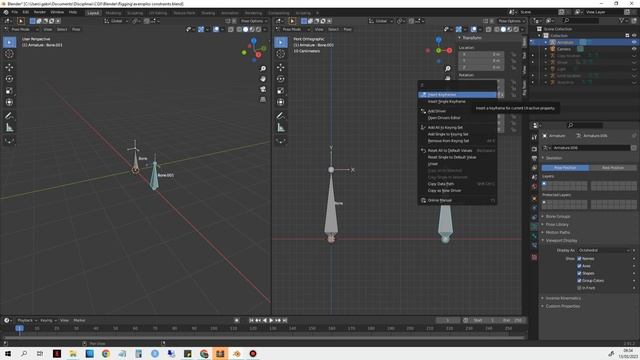Open Windows Start menu

[x=8, y=353]
